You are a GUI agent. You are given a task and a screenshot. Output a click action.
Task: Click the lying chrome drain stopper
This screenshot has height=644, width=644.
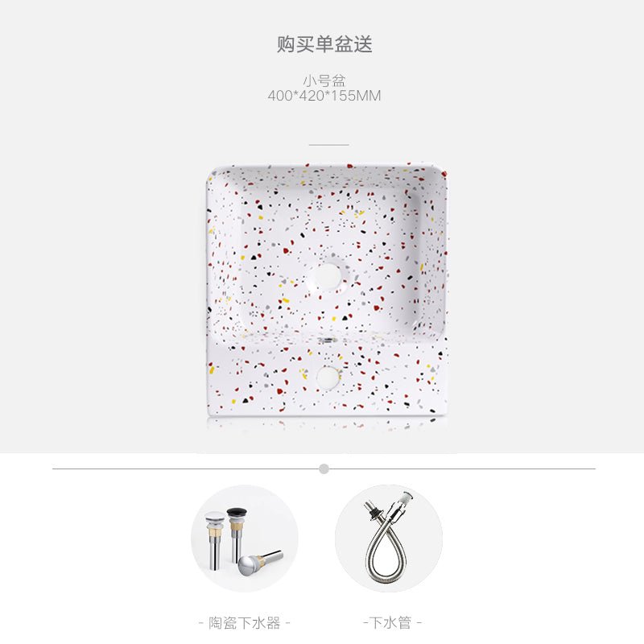[x=259, y=562]
